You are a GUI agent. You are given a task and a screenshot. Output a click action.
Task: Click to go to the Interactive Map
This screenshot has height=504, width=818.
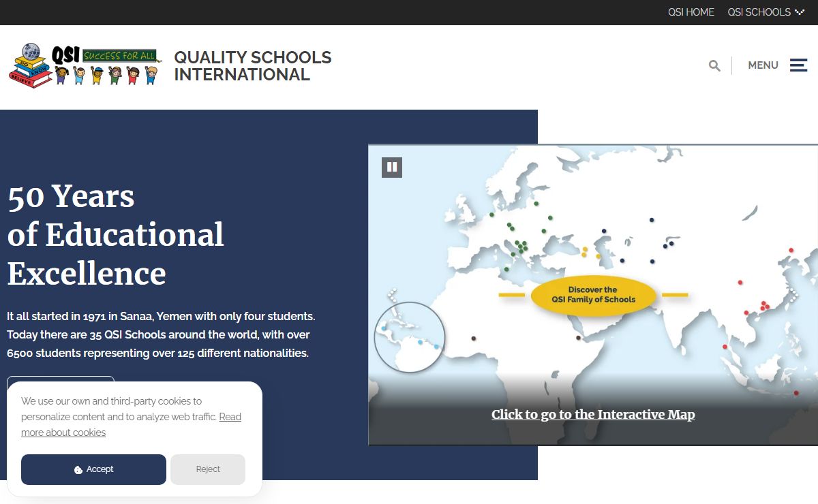(593, 414)
